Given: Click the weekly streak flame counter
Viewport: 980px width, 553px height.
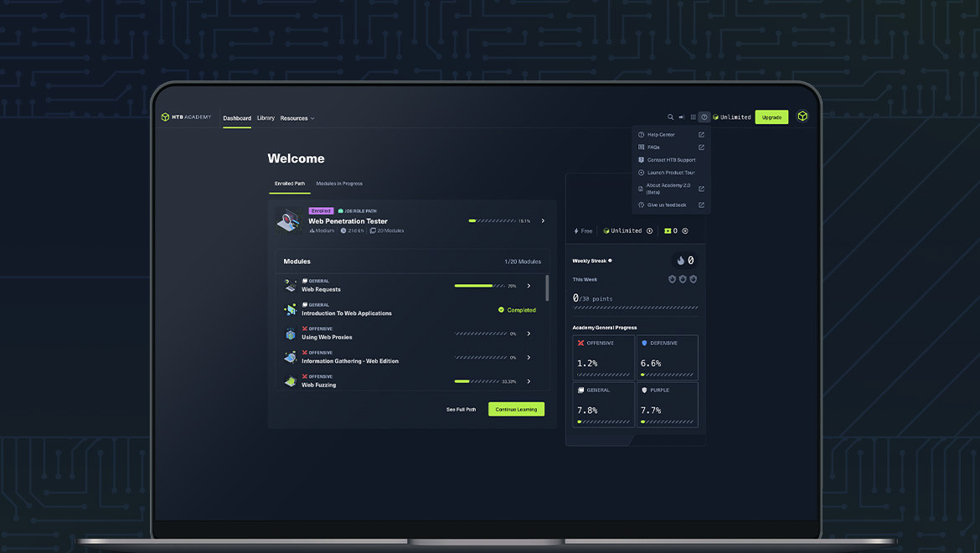Looking at the screenshot, I should pos(685,261).
